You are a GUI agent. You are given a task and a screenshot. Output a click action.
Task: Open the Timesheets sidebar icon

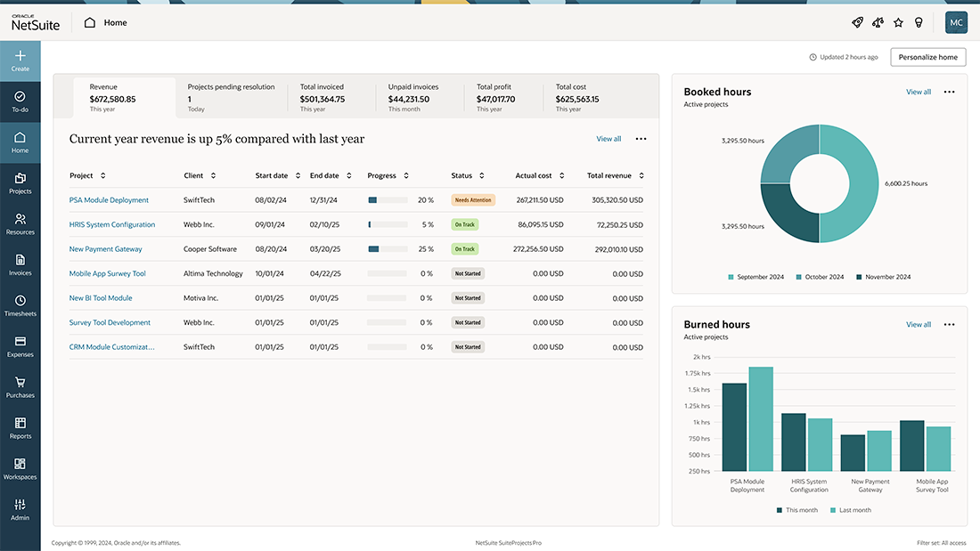coord(20,307)
